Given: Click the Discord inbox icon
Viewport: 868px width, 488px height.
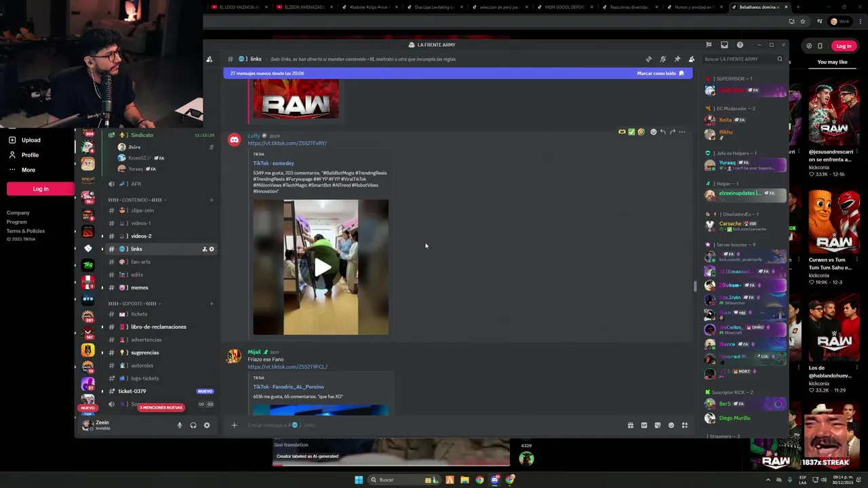Looking at the screenshot, I should [724, 45].
